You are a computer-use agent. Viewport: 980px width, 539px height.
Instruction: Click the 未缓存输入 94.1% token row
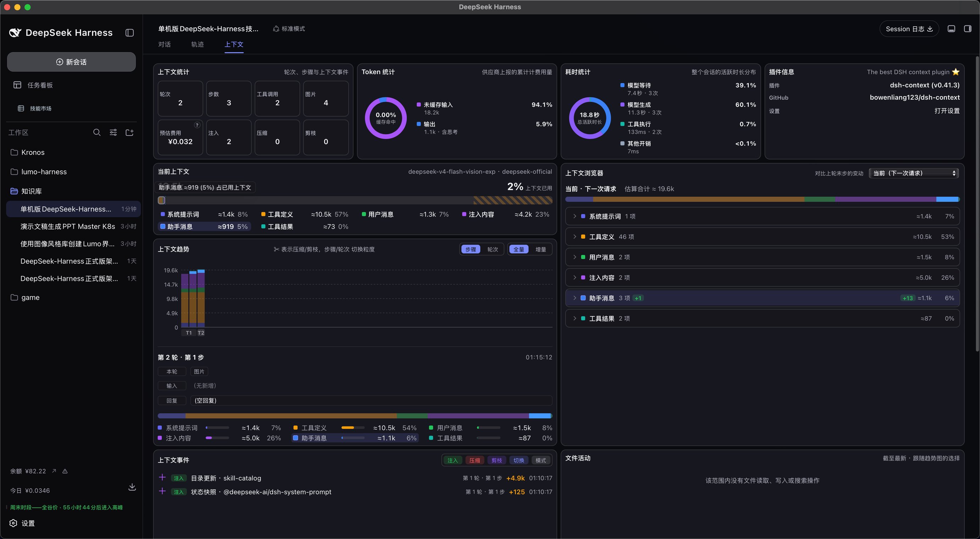[x=484, y=108]
